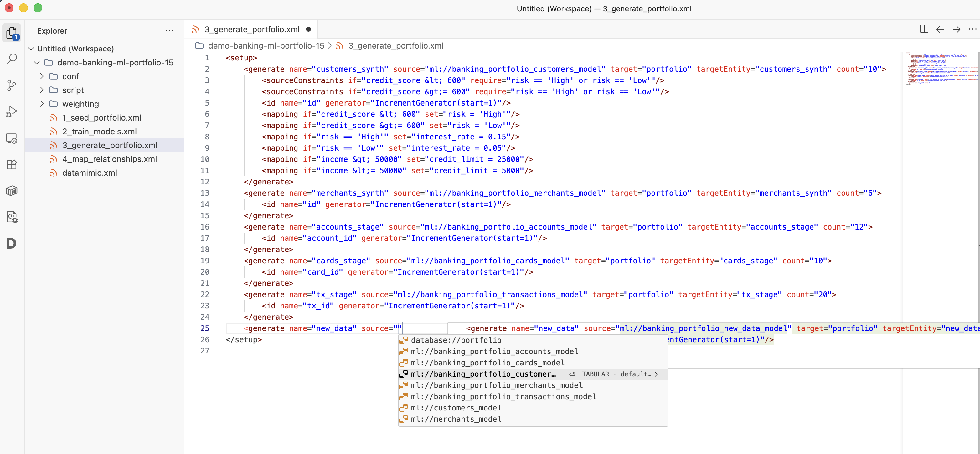The height and width of the screenshot is (454, 980).
Task: Click the icon of datamimic.xml in explorer
Action: coord(54,173)
